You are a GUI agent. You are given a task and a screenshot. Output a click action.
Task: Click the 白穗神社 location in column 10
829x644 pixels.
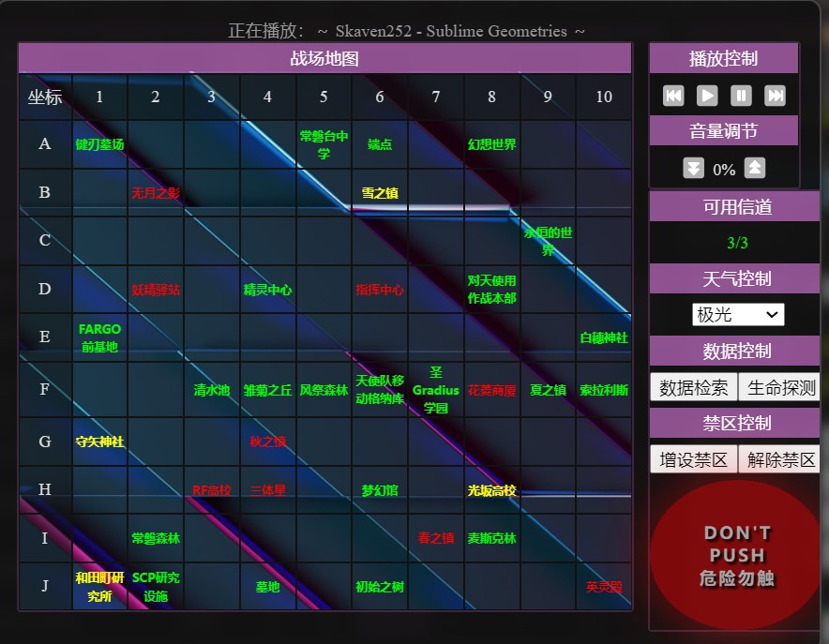click(x=604, y=337)
